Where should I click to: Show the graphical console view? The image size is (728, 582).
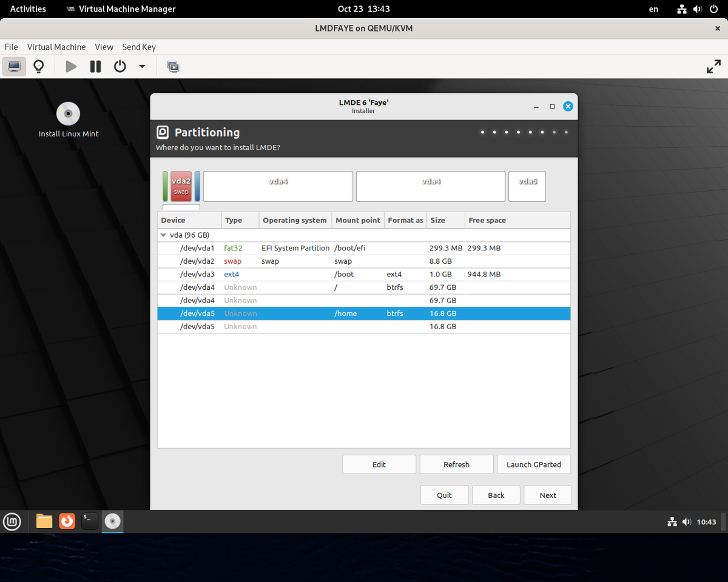[14, 66]
